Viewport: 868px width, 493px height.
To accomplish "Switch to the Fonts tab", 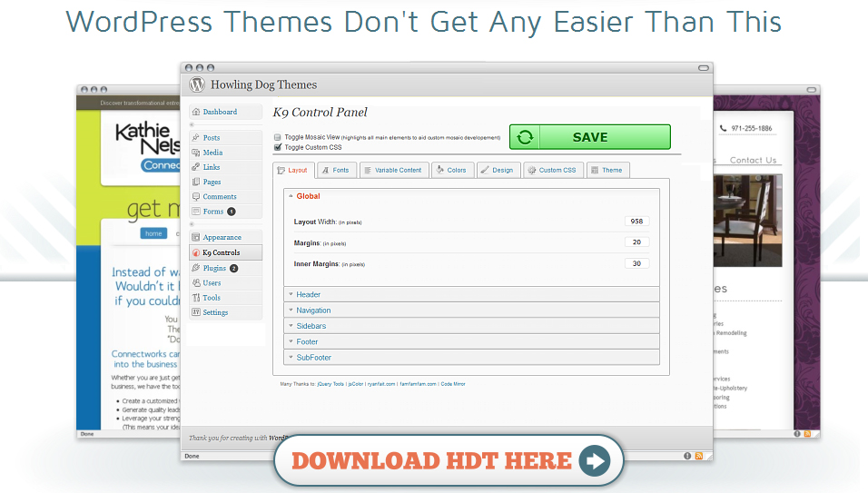I will [x=336, y=171].
